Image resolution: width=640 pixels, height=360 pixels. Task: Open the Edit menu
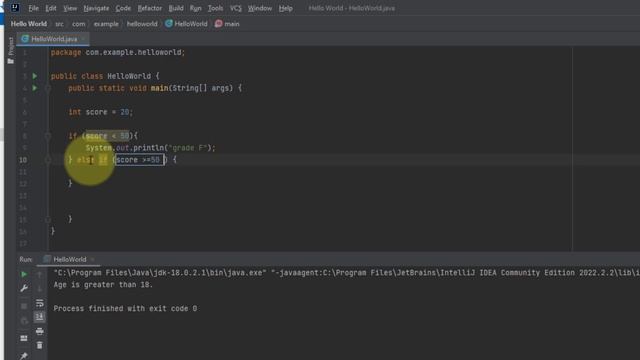pos(51,8)
